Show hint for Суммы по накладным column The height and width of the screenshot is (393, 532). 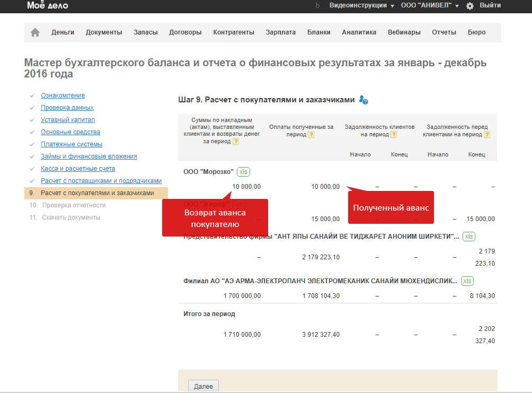click(236, 141)
